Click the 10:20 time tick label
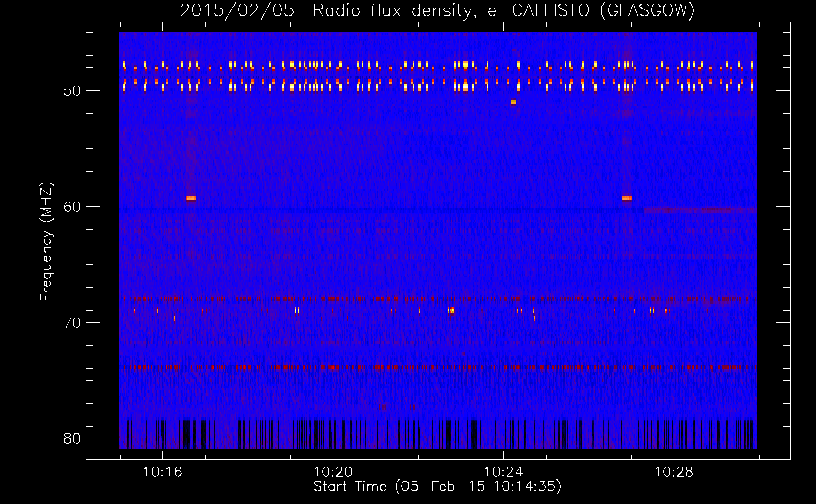This screenshot has height=504, width=816. pos(333,472)
